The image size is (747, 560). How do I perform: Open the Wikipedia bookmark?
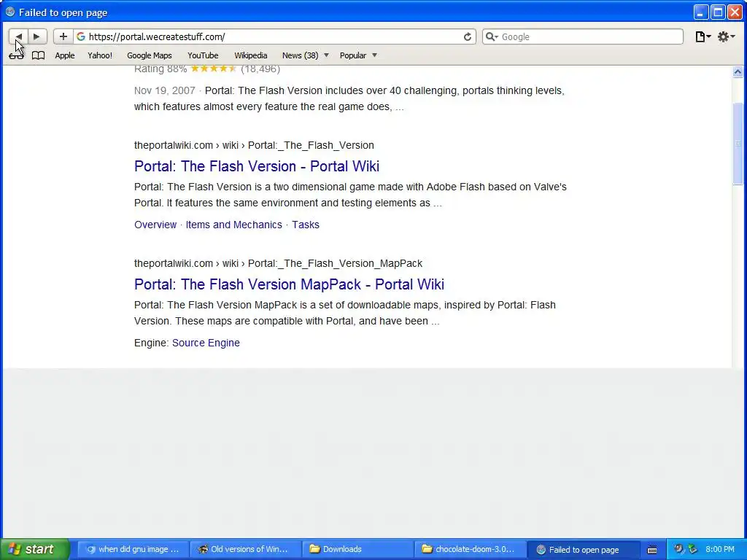point(251,55)
